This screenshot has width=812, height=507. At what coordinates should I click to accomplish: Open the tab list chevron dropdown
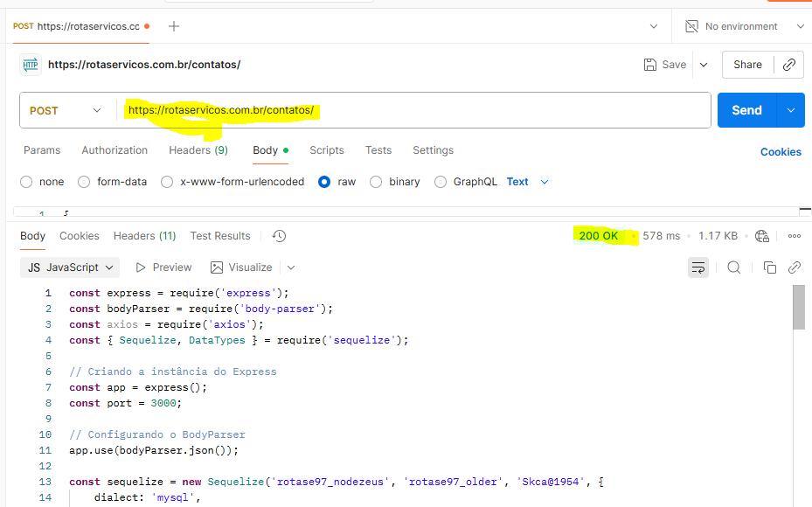pyautogui.click(x=654, y=26)
